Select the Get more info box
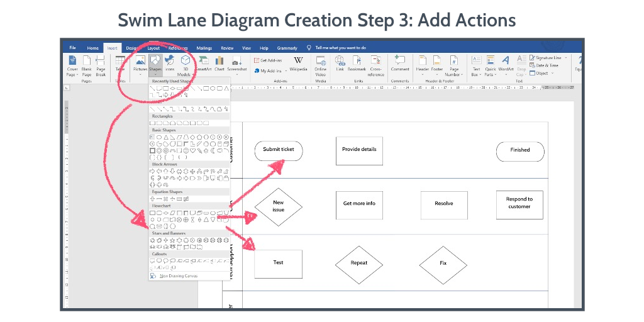 coord(359,205)
